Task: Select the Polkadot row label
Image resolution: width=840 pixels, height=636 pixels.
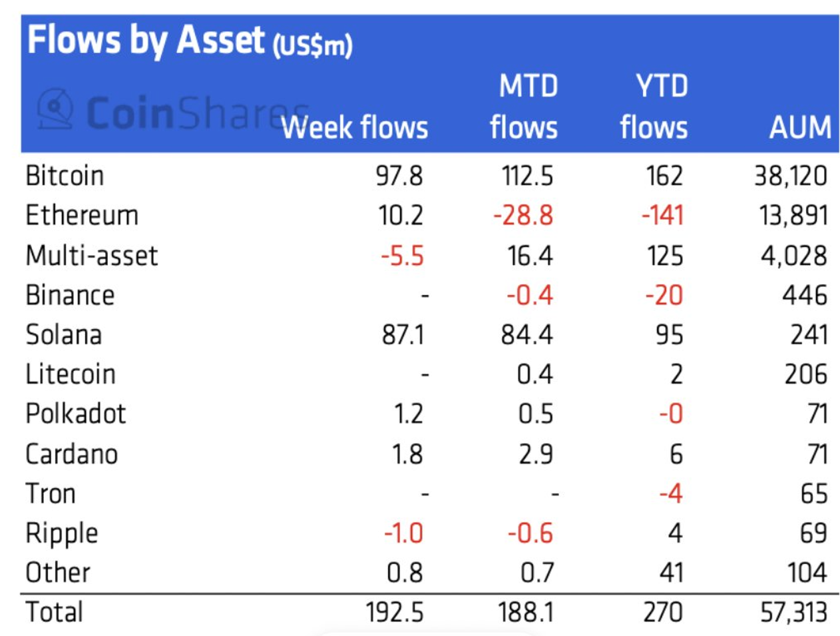Action: 76,414
